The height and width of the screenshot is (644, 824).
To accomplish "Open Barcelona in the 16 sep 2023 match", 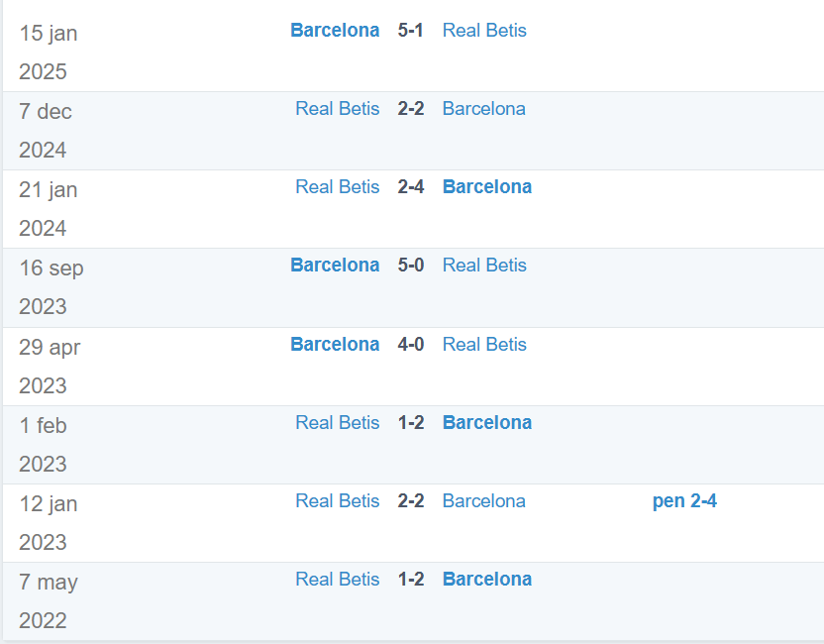I will 335,266.
